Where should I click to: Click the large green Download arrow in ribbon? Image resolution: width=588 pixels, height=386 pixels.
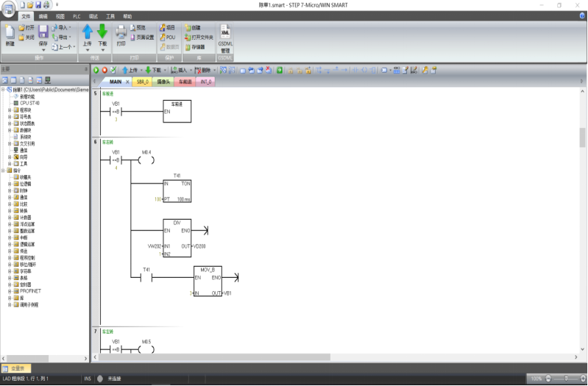(x=102, y=32)
